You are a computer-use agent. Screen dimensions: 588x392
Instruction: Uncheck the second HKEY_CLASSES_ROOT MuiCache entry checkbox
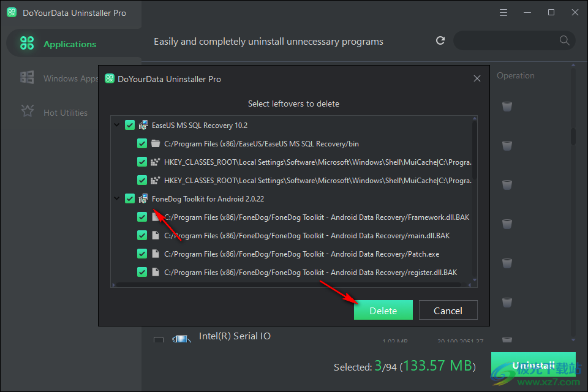(141, 180)
